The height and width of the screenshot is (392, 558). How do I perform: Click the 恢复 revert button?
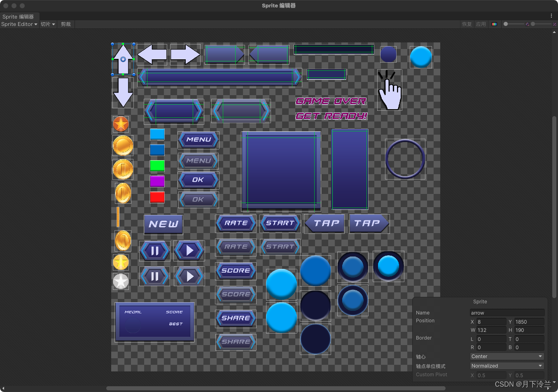point(467,24)
